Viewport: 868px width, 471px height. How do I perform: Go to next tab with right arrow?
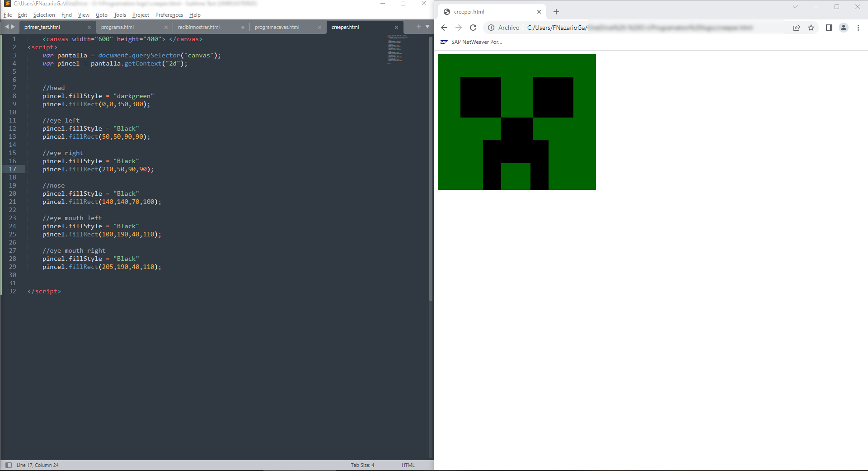click(x=13, y=27)
